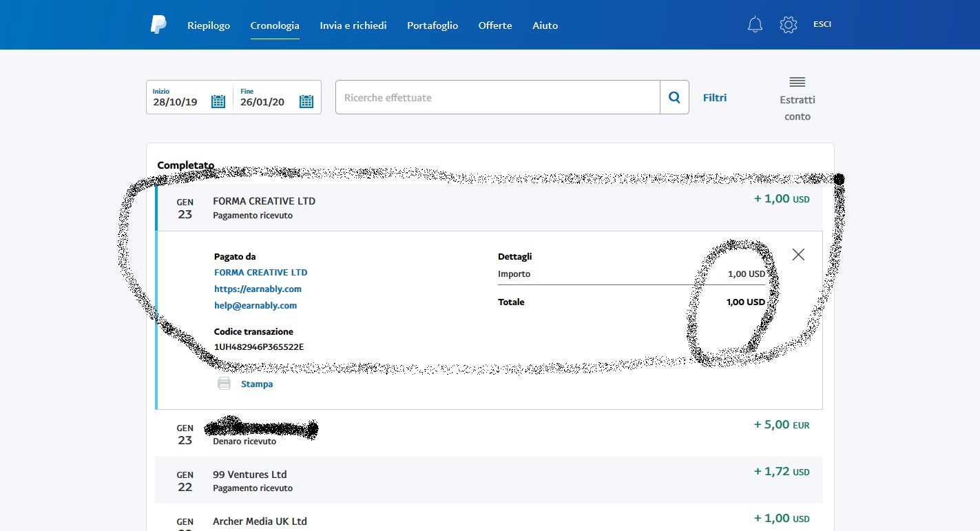Click the Estratti conto label
The image size is (980, 531).
coord(797,108)
